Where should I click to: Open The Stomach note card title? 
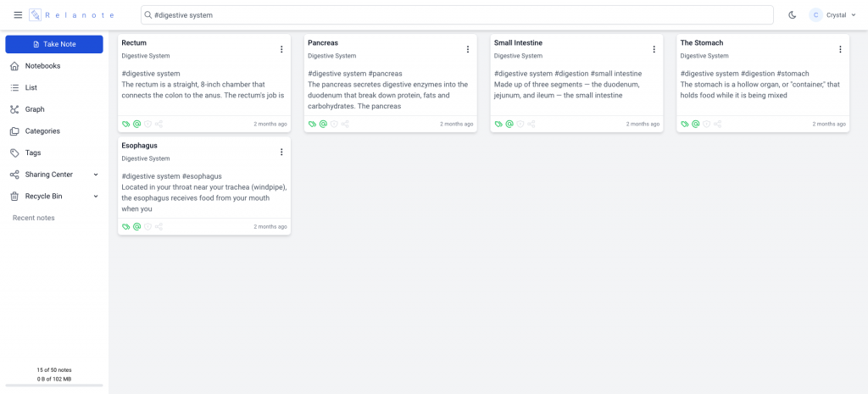click(x=701, y=42)
